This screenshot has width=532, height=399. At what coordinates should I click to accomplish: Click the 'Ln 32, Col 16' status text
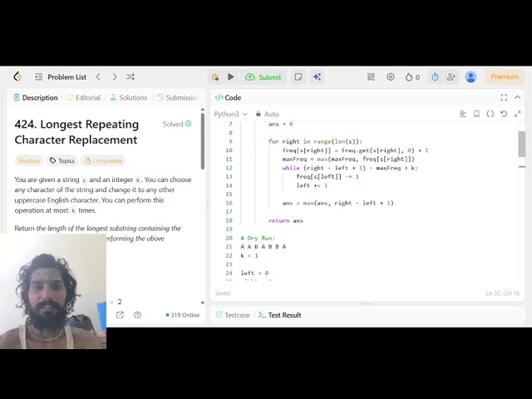tap(502, 293)
